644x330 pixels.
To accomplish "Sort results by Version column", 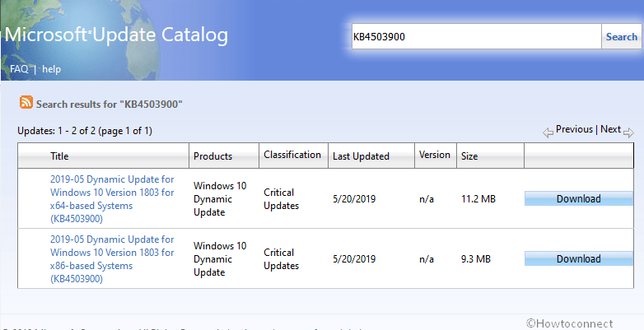I will [435, 155].
